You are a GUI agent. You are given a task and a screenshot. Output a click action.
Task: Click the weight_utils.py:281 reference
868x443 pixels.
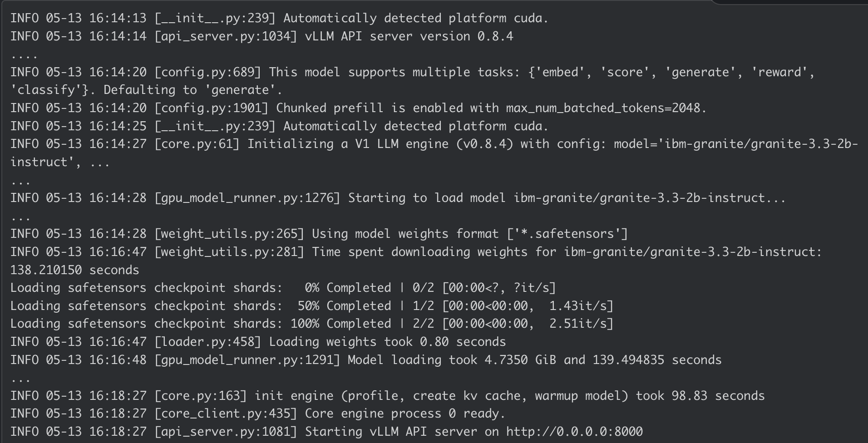pos(229,252)
